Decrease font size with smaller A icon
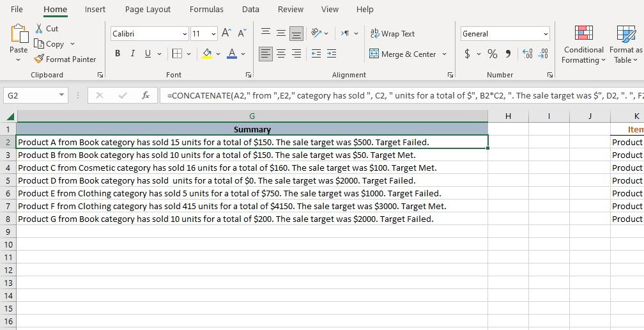Image resolution: width=644 pixels, height=330 pixels. [x=242, y=33]
